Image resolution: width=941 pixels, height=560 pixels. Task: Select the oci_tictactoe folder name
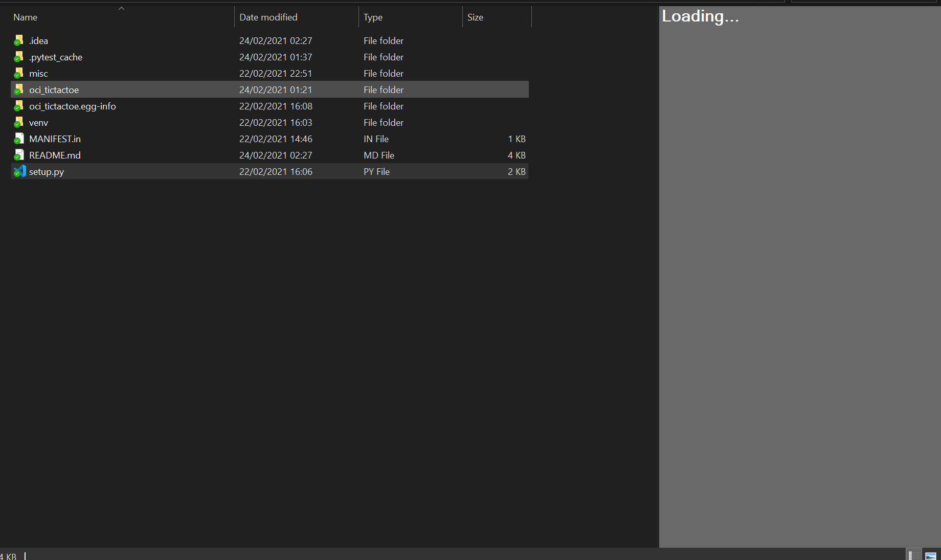[54, 89]
